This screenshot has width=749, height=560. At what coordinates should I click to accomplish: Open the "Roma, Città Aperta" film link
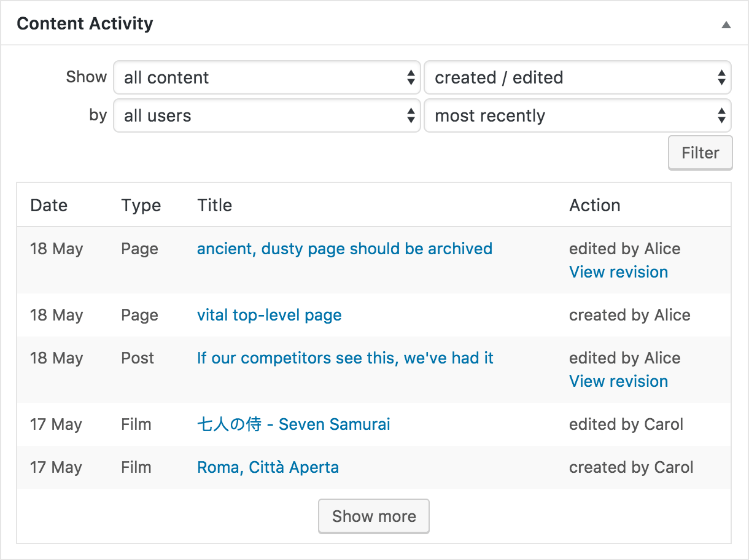[x=268, y=467]
